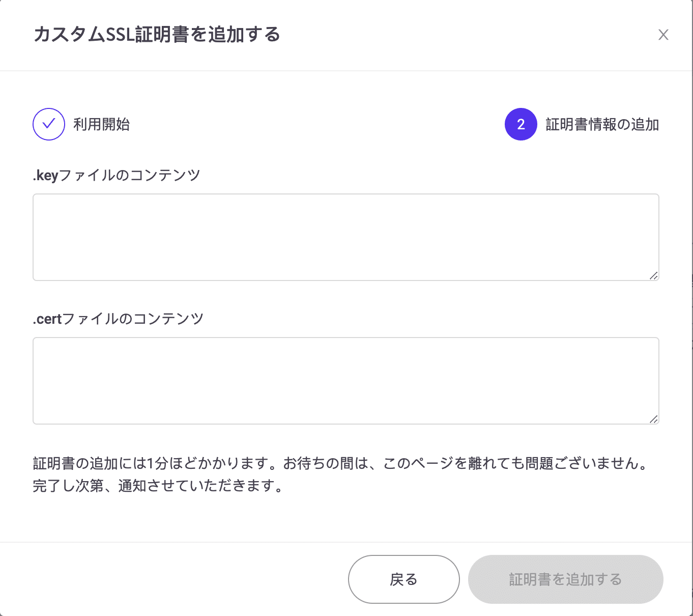Click the dialog title カスタムSSL証明書を追加する
693x616 pixels.
pyautogui.click(x=157, y=35)
